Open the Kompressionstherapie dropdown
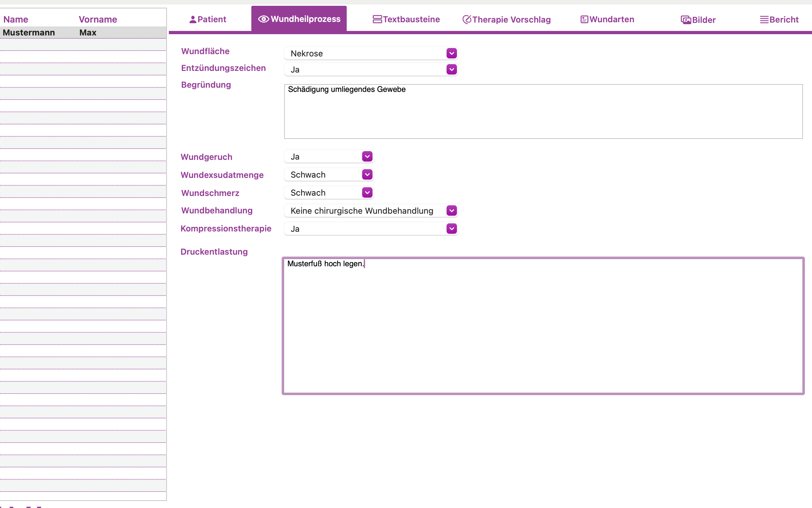Image resolution: width=812 pixels, height=508 pixels. (451, 229)
